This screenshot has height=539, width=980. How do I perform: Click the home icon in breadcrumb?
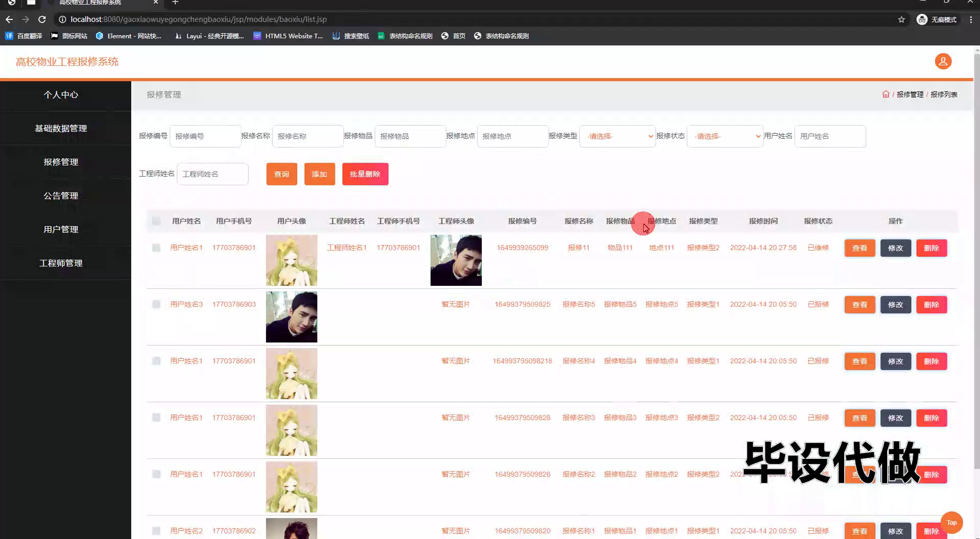point(886,94)
